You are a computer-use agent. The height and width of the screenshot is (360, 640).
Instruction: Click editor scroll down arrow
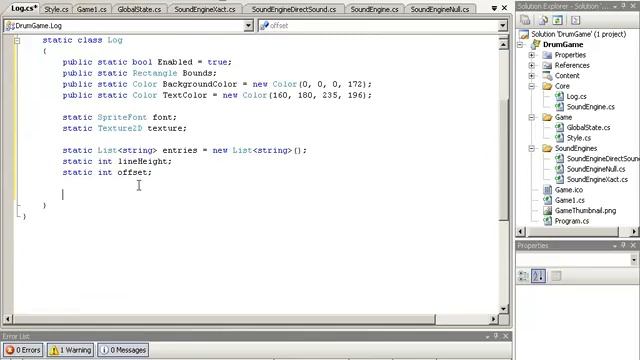504,309
